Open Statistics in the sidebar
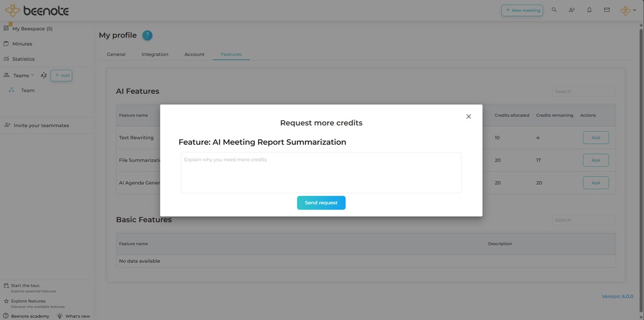This screenshot has width=644, height=320. pyautogui.click(x=23, y=59)
